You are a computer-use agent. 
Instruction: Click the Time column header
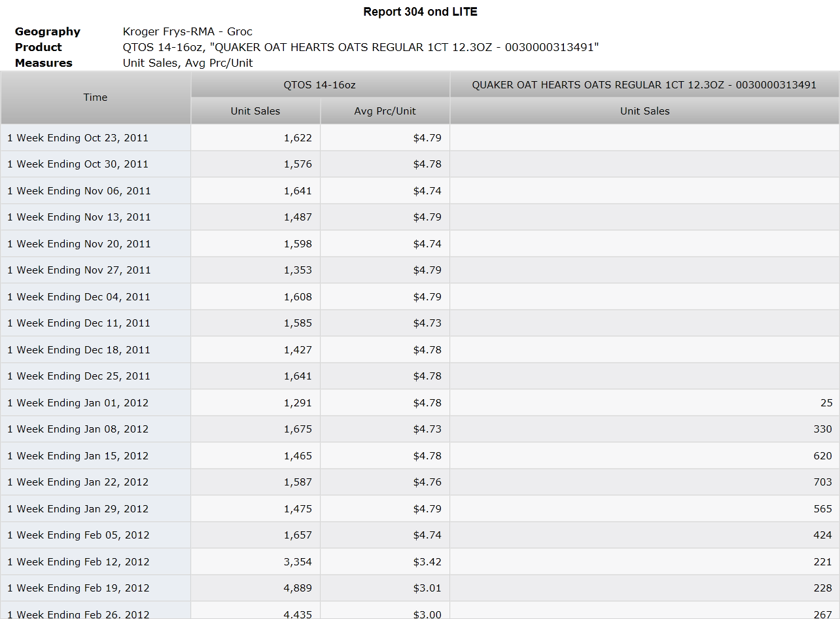96,97
